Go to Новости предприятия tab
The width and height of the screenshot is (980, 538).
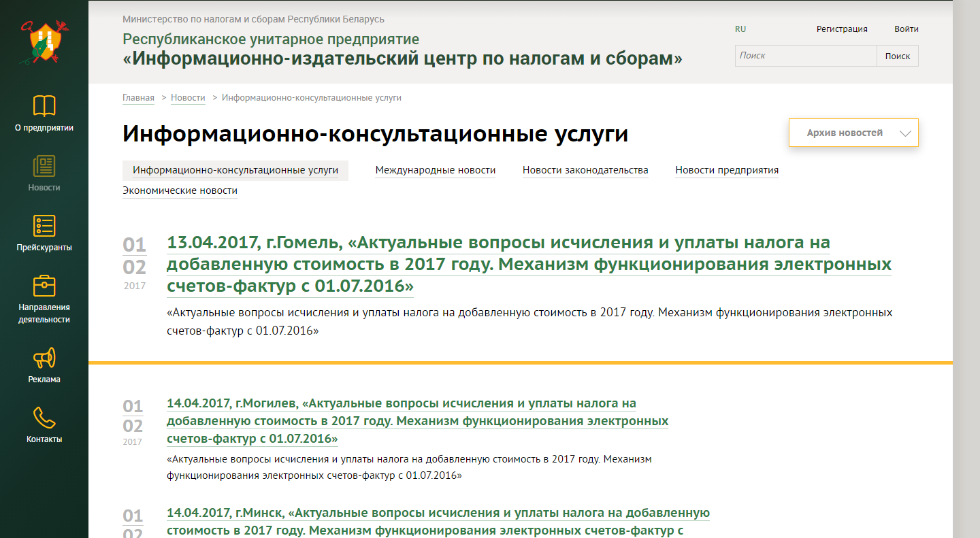click(x=727, y=171)
